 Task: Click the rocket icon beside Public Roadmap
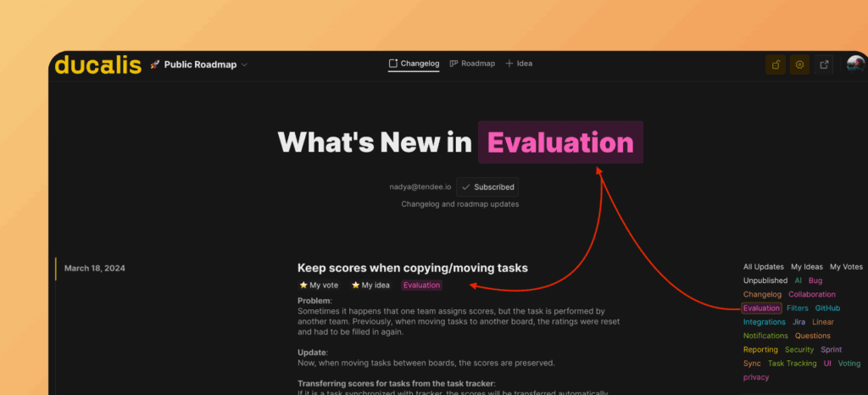pyautogui.click(x=155, y=64)
